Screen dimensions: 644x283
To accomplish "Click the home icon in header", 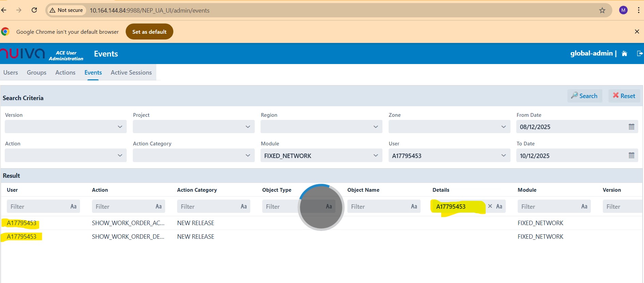I will (624, 53).
